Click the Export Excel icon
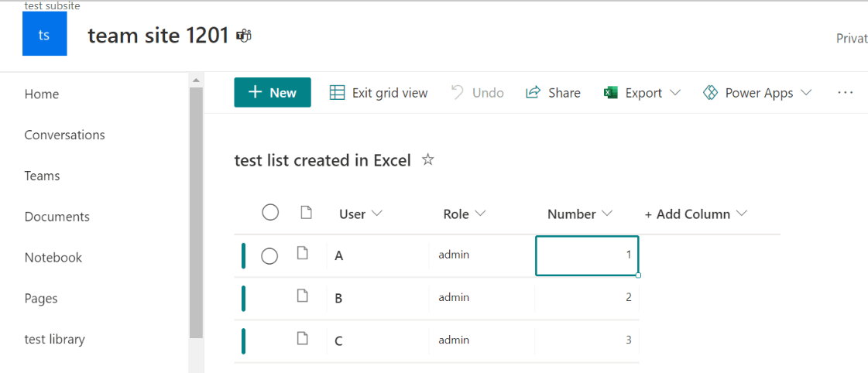Image resolution: width=868 pixels, height=373 pixels. (611, 92)
